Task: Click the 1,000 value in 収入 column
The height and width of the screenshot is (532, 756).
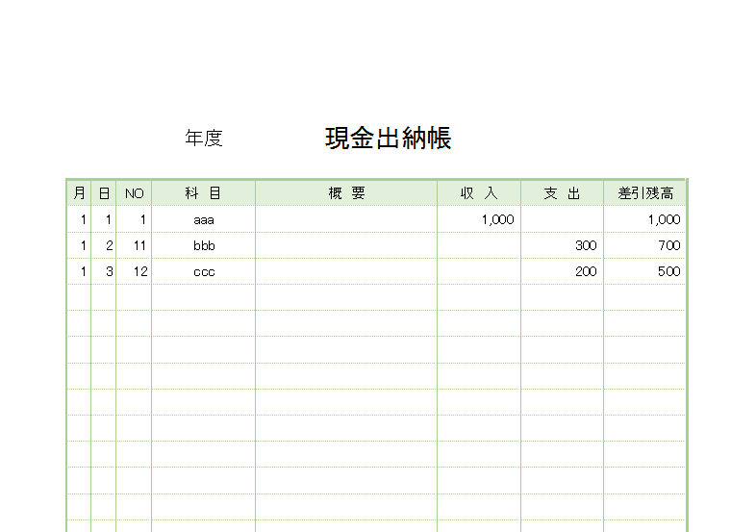Action: (x=497, y=219)
